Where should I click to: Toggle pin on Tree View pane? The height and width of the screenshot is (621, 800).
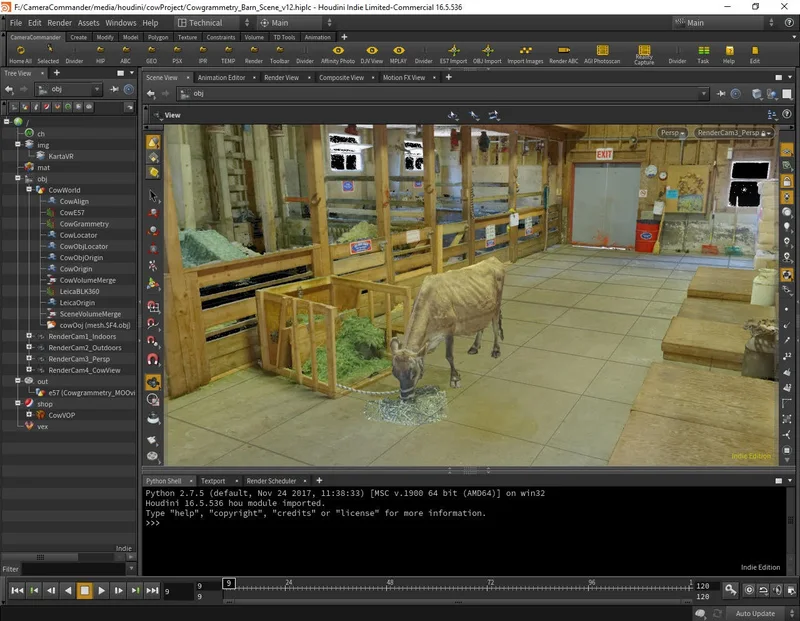115,89
